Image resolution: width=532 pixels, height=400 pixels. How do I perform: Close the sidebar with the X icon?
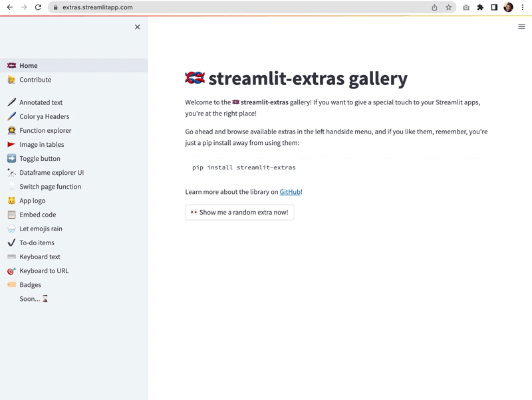[138, 27]
